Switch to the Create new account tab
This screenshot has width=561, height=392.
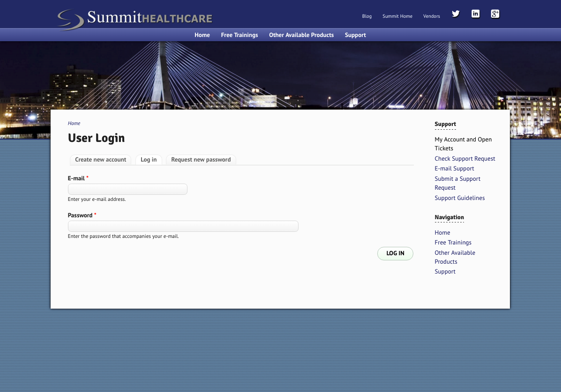[x=100, y=159]
